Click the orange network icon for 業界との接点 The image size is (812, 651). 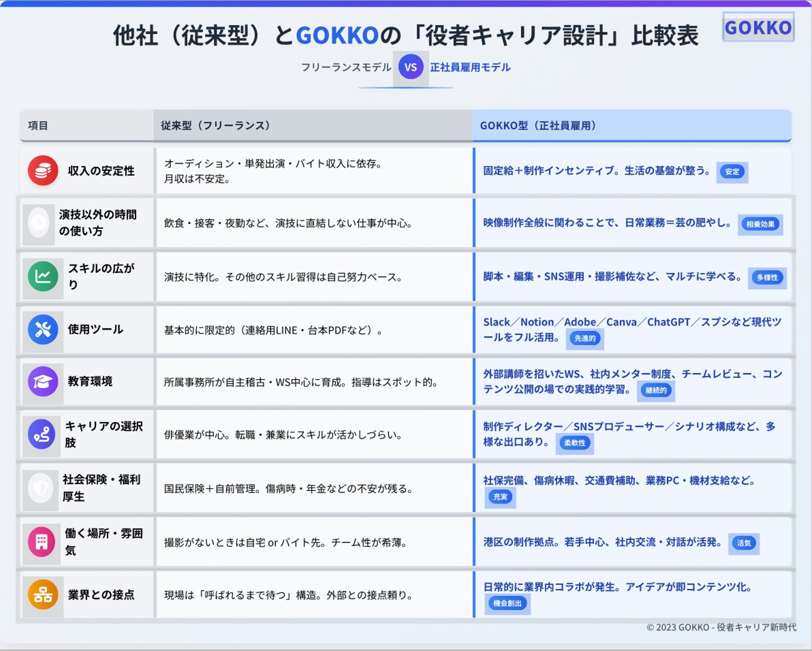pos(43,595)
